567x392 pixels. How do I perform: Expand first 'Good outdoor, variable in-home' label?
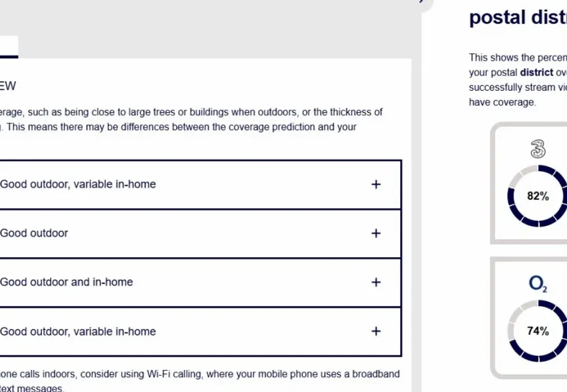click(x=78, y=184)
